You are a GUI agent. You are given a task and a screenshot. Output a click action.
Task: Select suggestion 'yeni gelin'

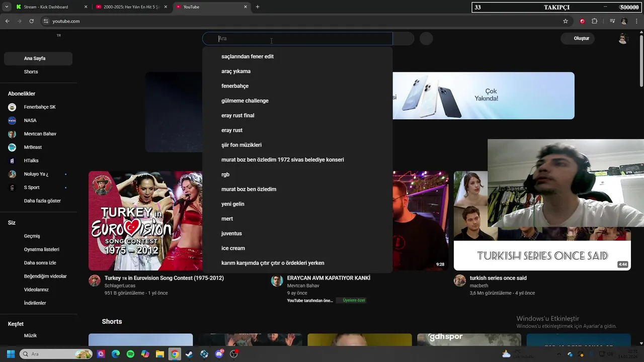pyautogui.click(x=297, y=204)
